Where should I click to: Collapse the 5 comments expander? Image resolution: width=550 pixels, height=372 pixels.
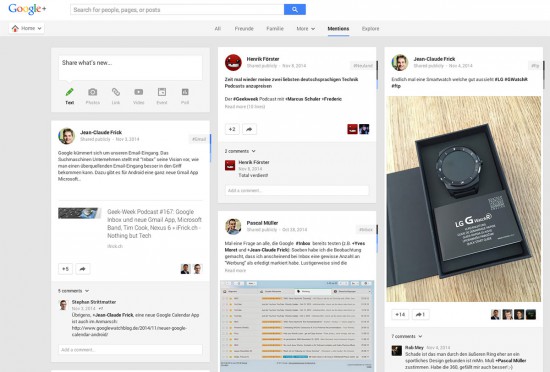[73, 291]
